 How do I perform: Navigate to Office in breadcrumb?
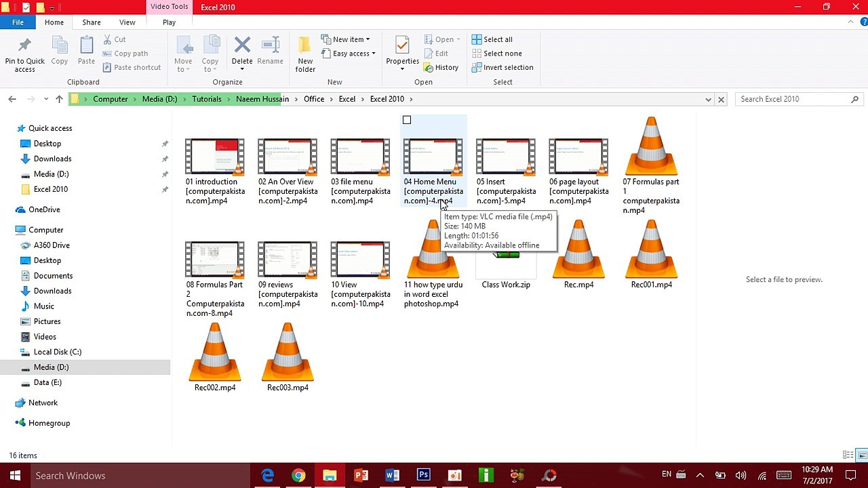point(314,99)
